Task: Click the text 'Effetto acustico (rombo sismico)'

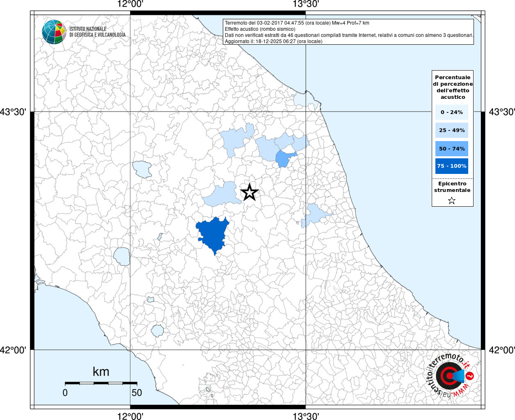Action: (260, 29)
